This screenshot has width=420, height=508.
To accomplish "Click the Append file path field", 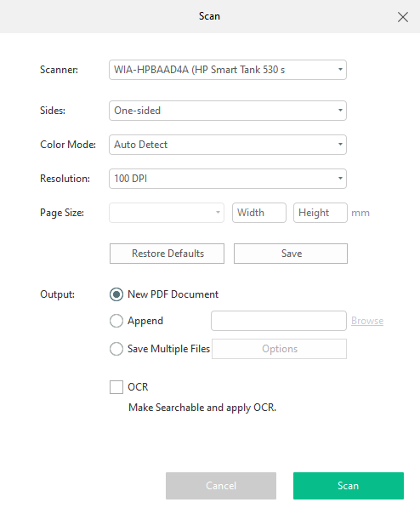I will click(x=279, y=321).
